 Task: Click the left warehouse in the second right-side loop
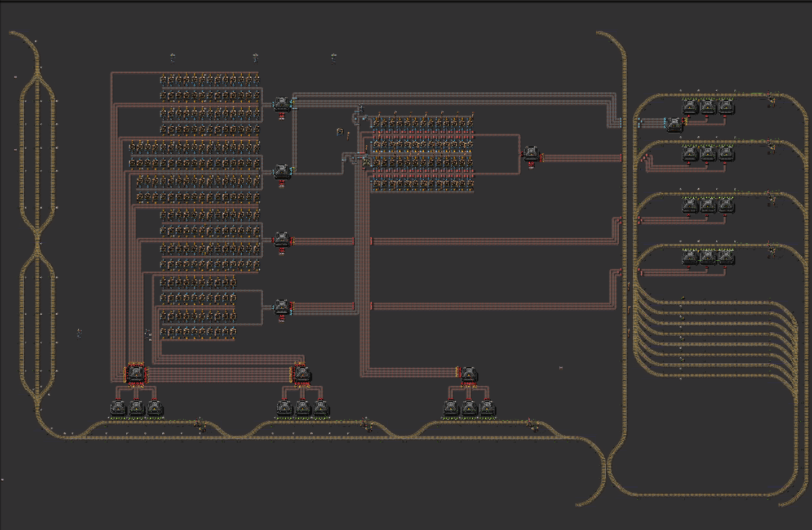click(690, 153)
